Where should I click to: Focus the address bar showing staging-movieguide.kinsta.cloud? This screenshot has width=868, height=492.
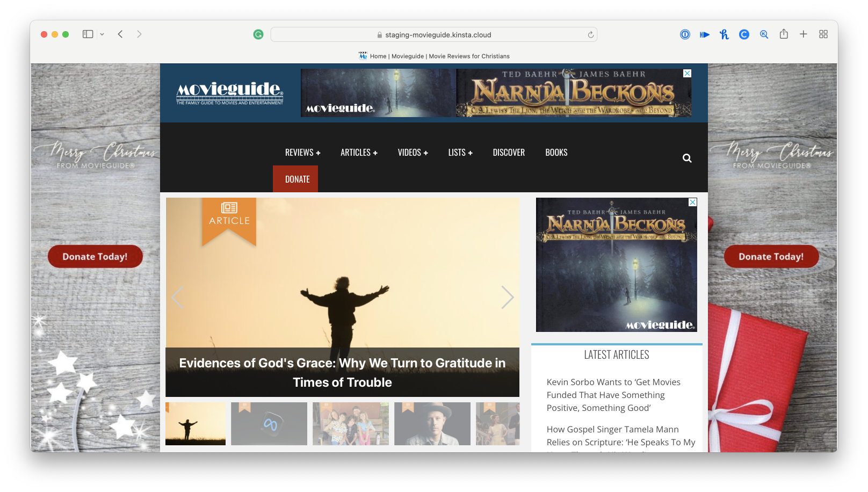tap(434, 35)
